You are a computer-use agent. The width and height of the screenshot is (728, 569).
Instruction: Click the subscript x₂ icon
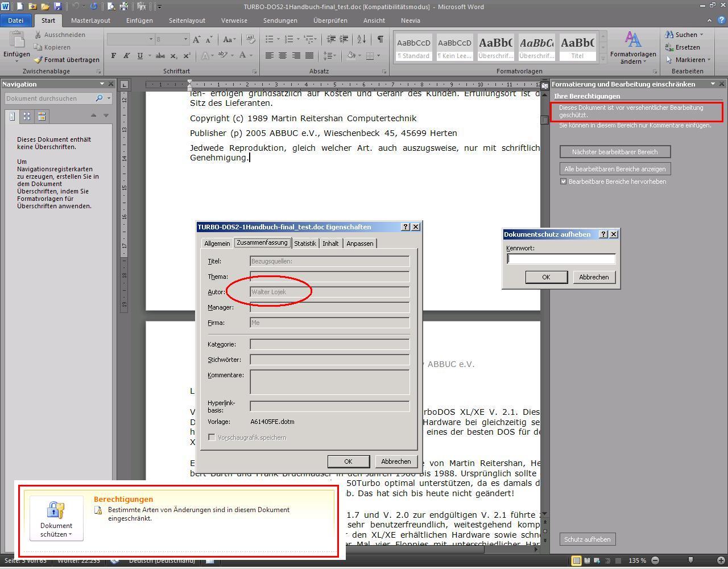click(173, 56)
